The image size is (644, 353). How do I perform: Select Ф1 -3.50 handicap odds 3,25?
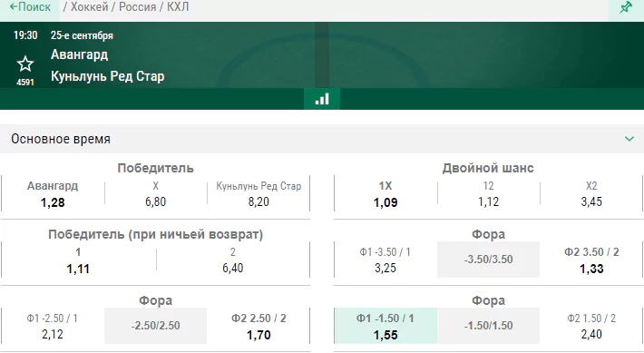[x=385, y=260]
